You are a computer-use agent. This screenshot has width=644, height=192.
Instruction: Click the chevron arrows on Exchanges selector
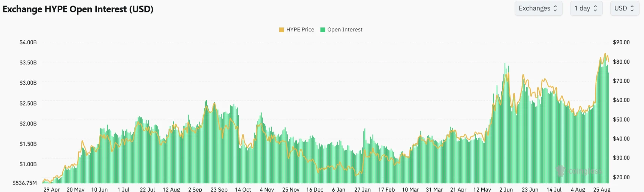[556, 8]
